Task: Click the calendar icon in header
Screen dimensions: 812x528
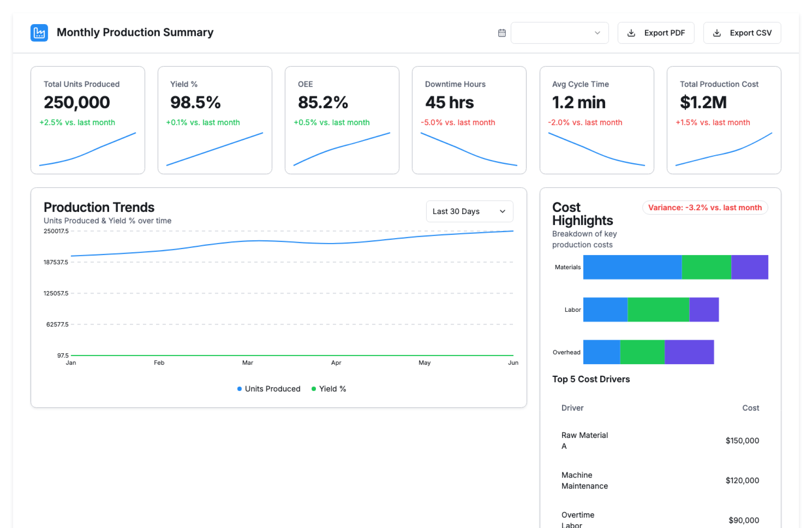Action: coord(502,33)
